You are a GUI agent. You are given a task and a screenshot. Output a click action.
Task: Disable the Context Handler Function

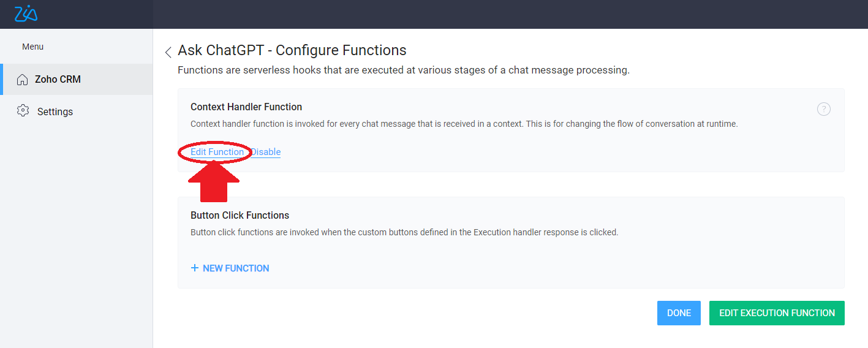pyautogui.click(x=266, y=152)
